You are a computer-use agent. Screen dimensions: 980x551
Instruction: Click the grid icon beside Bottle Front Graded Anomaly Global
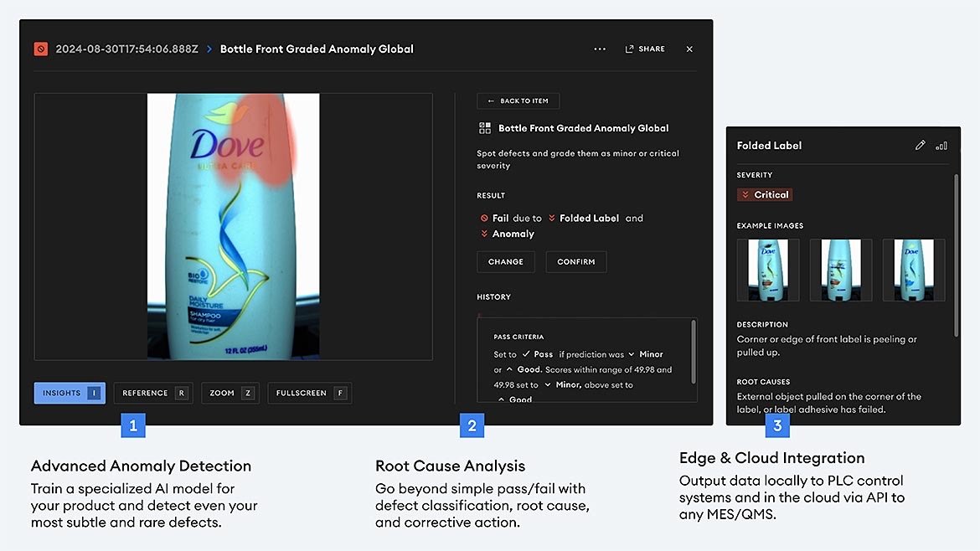pyautogui.click(x=485, y=128)
